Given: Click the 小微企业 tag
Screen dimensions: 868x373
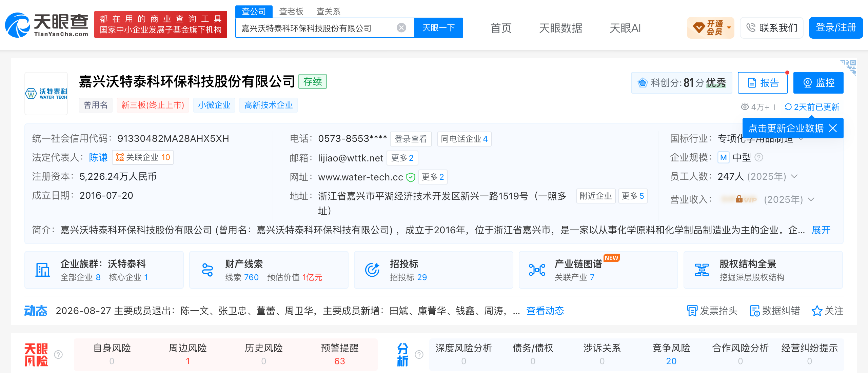Looking at the screenshot, I should 214,105.
